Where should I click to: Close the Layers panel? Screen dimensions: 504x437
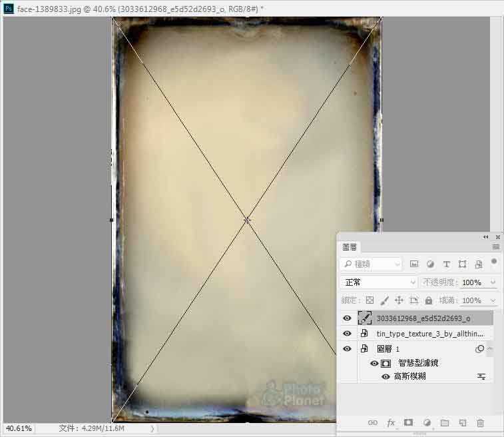[497, 237]
